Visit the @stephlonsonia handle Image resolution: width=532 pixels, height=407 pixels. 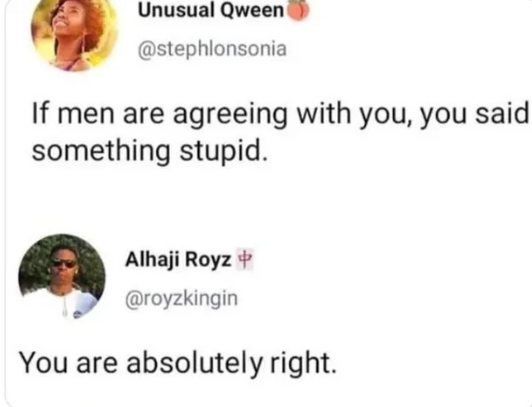(211, 49)
